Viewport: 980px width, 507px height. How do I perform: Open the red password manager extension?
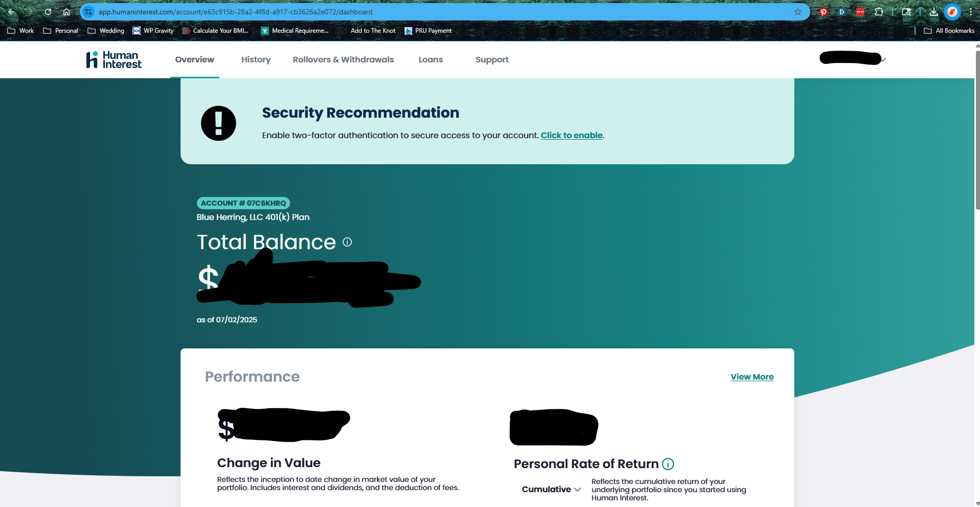(860, 12)
